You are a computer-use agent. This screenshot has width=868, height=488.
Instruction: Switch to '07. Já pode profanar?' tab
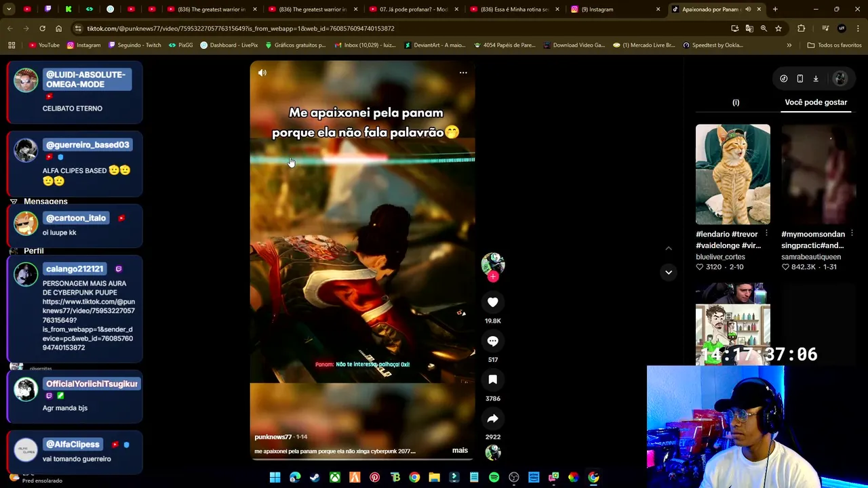tap(414, 9)
